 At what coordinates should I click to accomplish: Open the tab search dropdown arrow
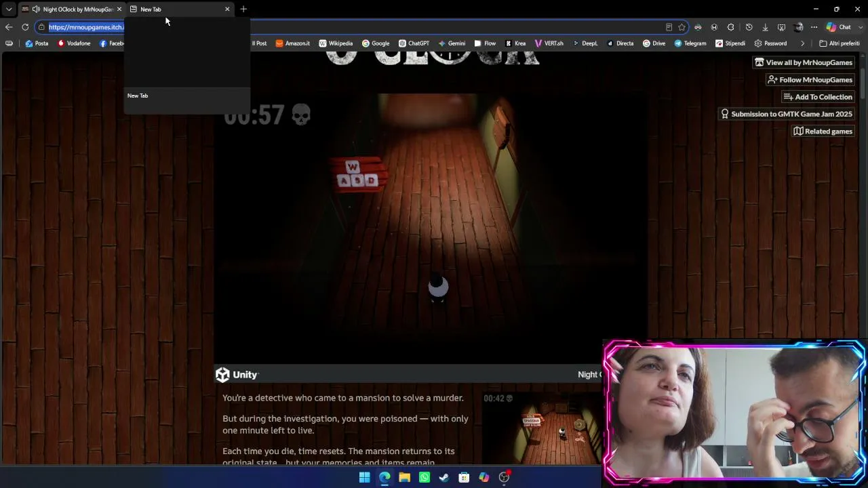click(9, 9)
